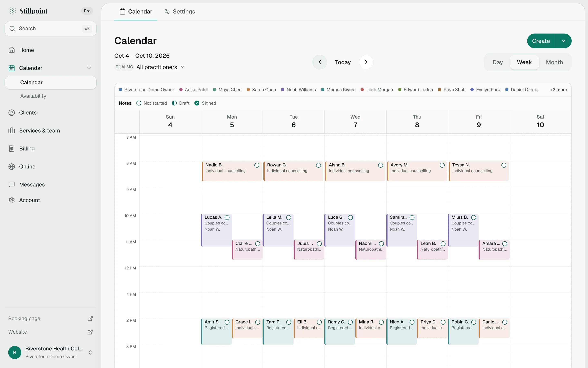
Task: Go to next week arrow
Action: [366, 62]
